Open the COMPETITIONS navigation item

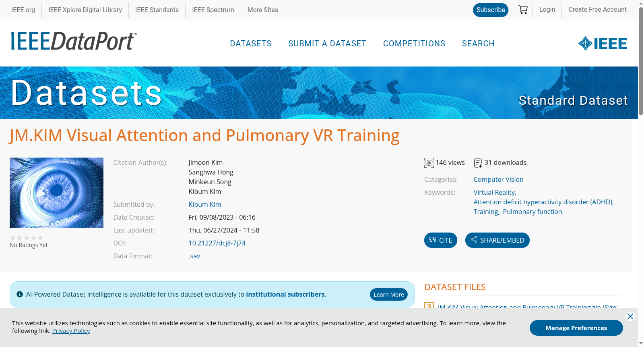click(x=414, y=44)
